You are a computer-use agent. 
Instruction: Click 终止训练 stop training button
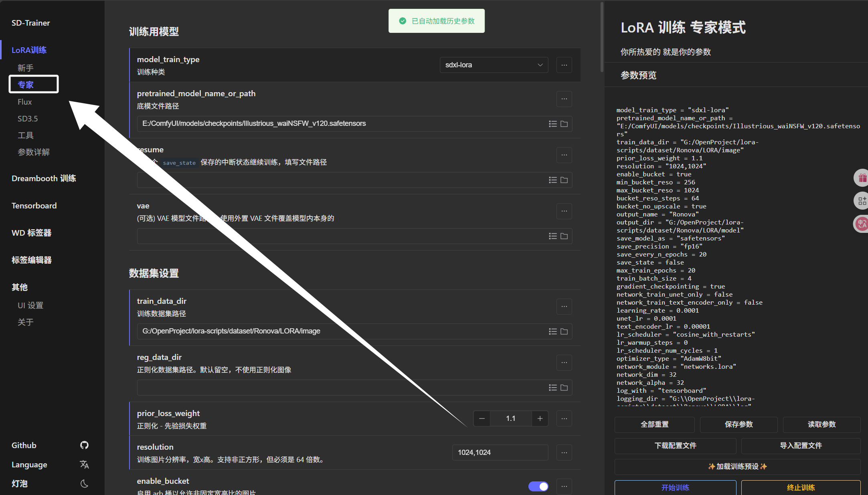coord(801,487)
